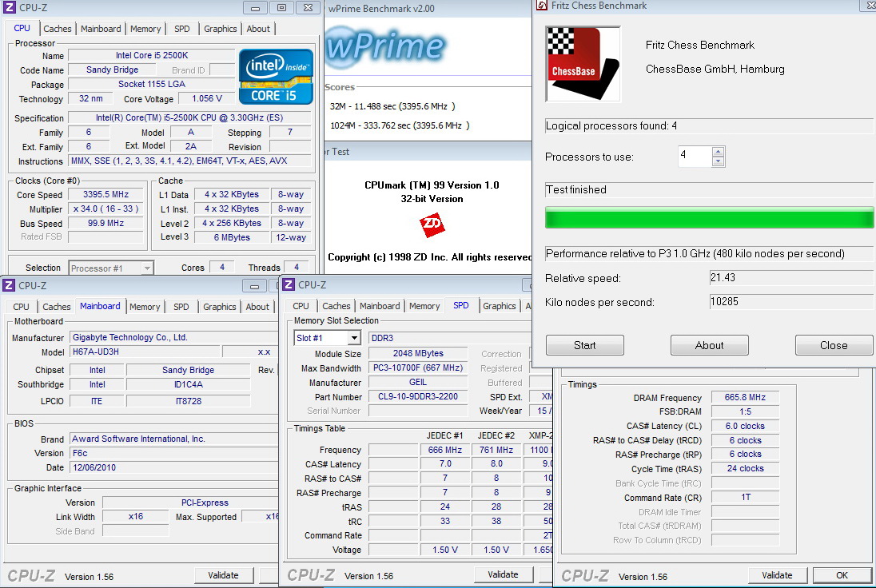Screen dimensions: 876x588
Task: Click the FSB:DRAM ratio 1:5
Action: (x=745, y=411)
